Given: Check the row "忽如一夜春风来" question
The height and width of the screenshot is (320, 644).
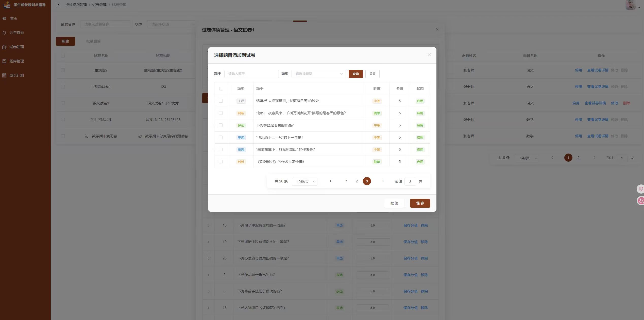Looking at the screenshot, I should (x=221, y=113).
